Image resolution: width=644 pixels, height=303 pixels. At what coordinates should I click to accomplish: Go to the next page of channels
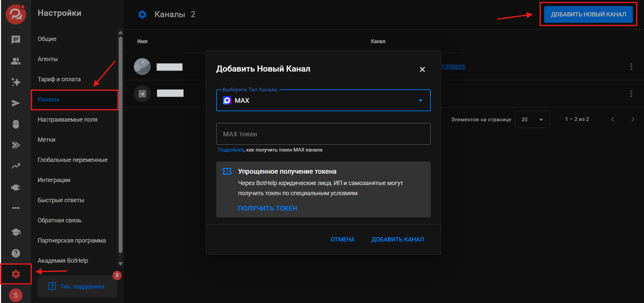click(633, 119)
